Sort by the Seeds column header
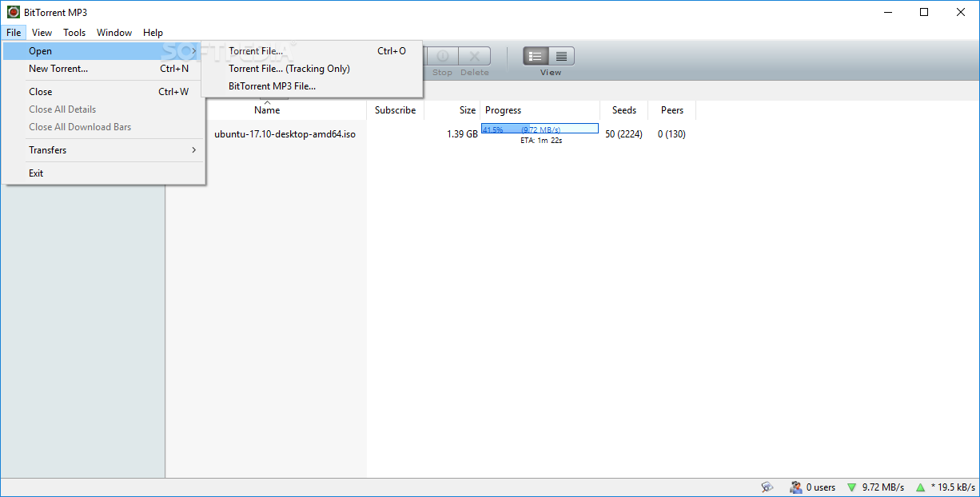Screen dimensions: 980x497 (624, 110)
